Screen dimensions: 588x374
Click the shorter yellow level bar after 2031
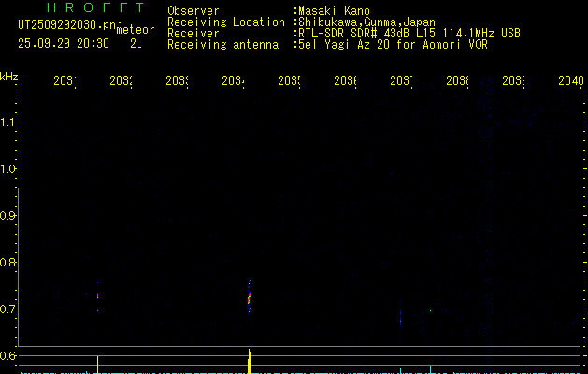(x=97, y=365)
